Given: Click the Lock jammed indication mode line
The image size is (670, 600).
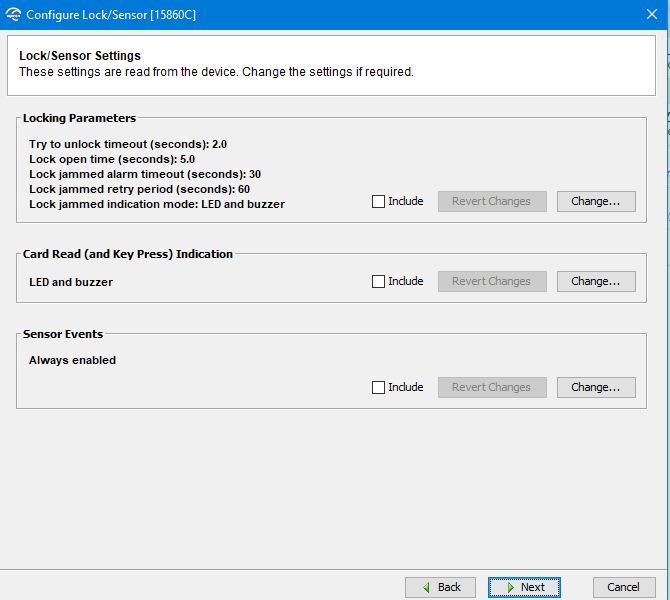Looking at the screenshot, I should pos(157,204).
